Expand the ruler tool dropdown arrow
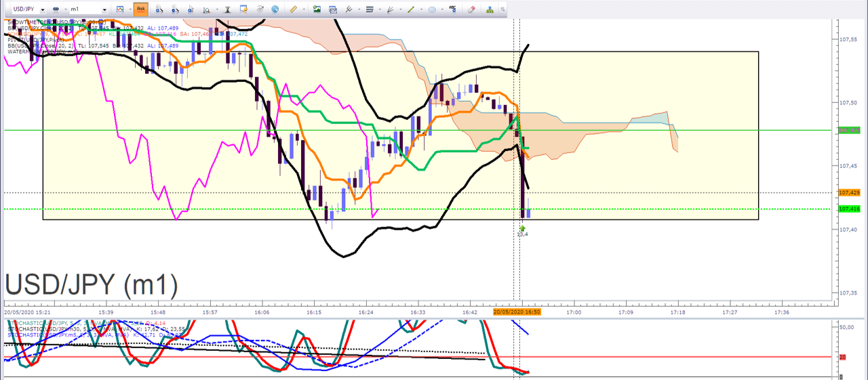The width and height of the screenshot is (868, 380). 304,9
